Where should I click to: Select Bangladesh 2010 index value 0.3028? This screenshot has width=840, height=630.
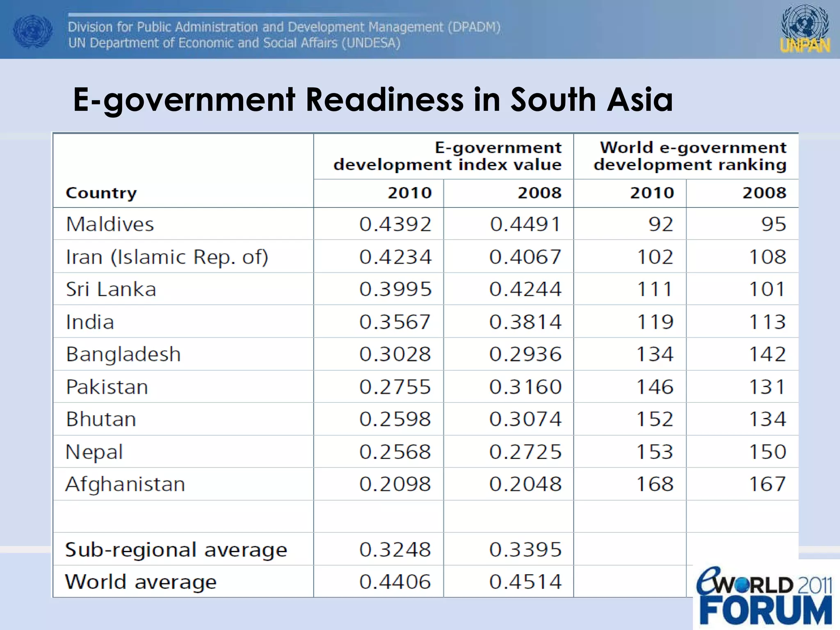(395, 354)
